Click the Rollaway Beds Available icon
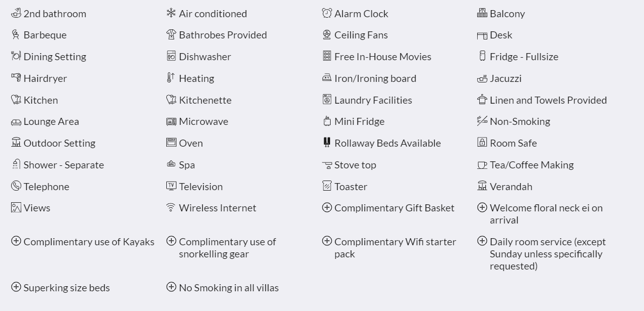 coord(327,143)
